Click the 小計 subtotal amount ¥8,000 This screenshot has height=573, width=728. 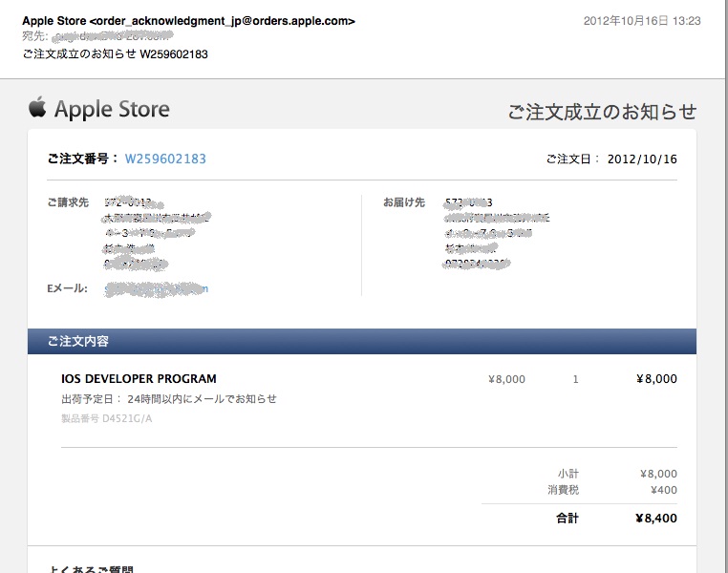658,474
